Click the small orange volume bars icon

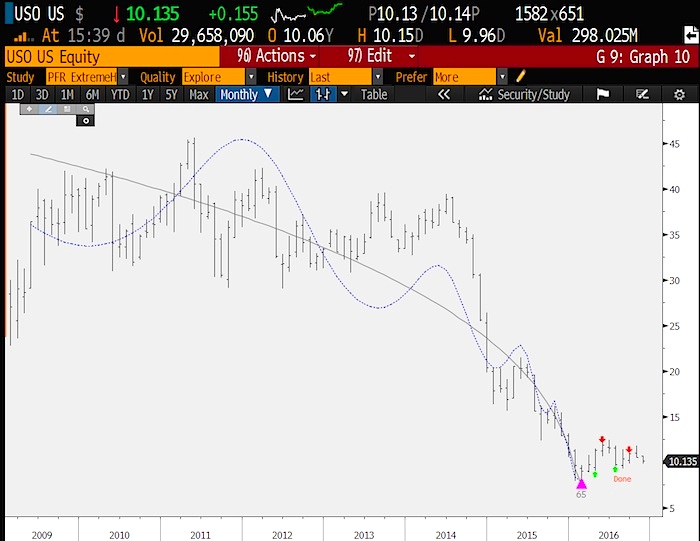pos(23,36)
